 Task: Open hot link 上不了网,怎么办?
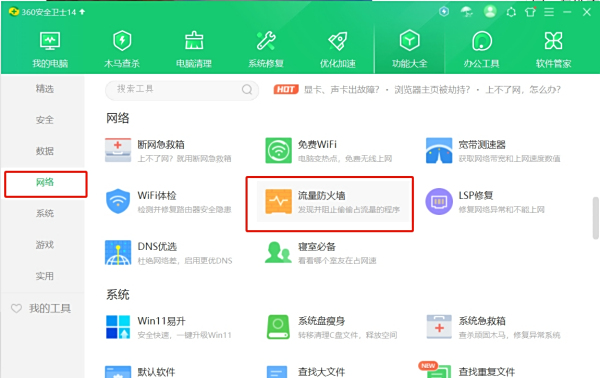coord(523,90)
